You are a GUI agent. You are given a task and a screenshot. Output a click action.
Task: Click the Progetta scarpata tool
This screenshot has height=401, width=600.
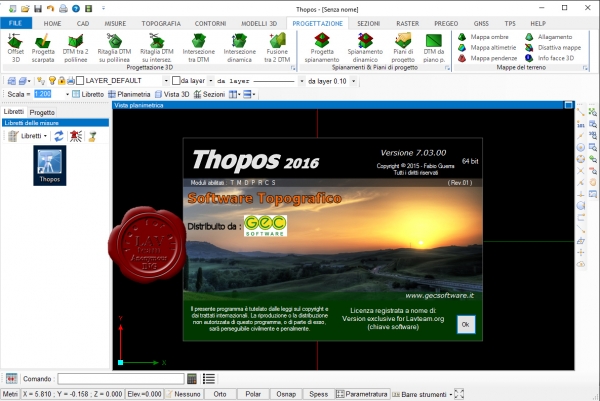point(43,48)
